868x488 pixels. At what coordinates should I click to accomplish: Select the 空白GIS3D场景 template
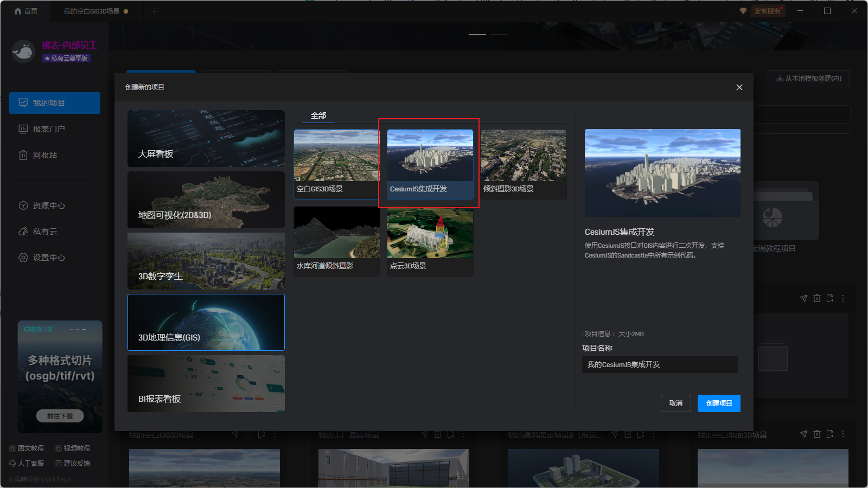336,164
